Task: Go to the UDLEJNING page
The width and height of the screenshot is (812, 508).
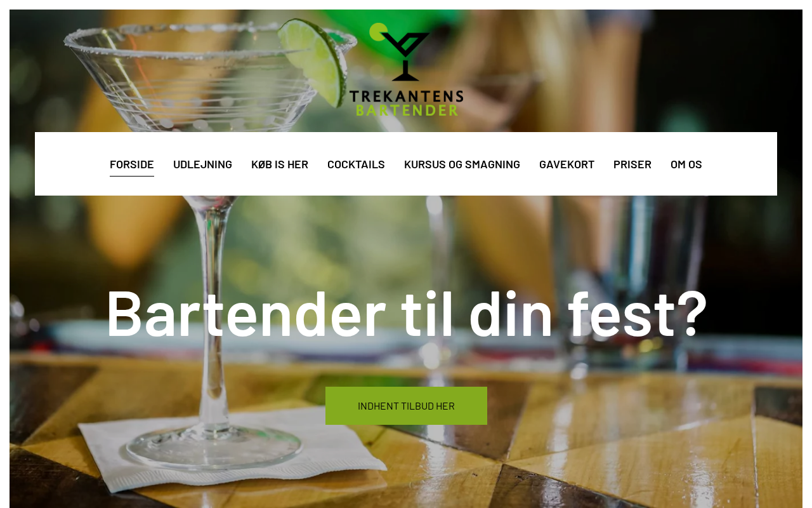Action: tap(202, 164)
